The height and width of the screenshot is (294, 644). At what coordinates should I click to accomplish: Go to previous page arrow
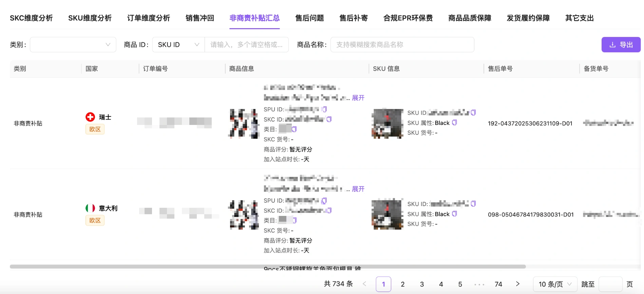(364, 284)
